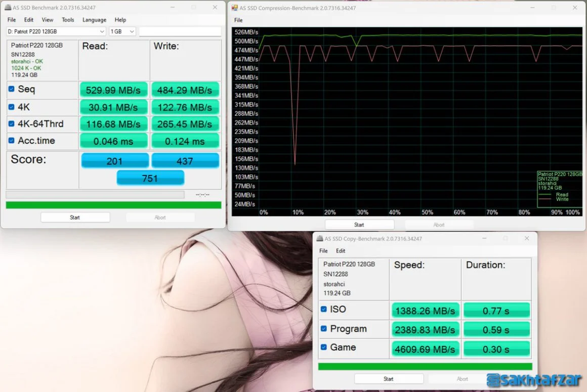
Task: Uncheck the 4K test checkbox
Action: tap(12, 107)
